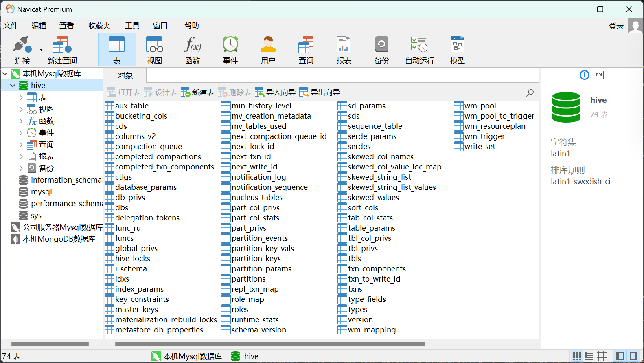Click the navigation tree horizontal scrollbar
The height and width of the screenshot is (363, 644).
[x=50, y=344]
